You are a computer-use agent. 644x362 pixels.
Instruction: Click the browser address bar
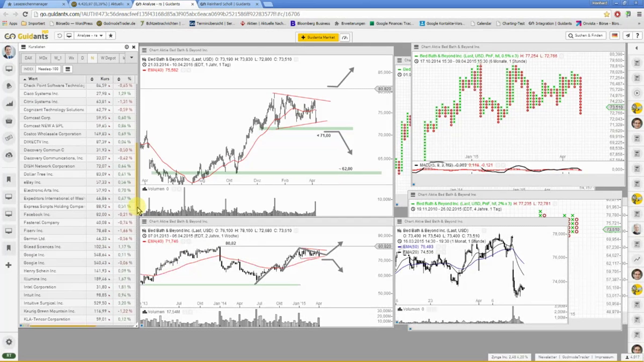pos(319,14)
